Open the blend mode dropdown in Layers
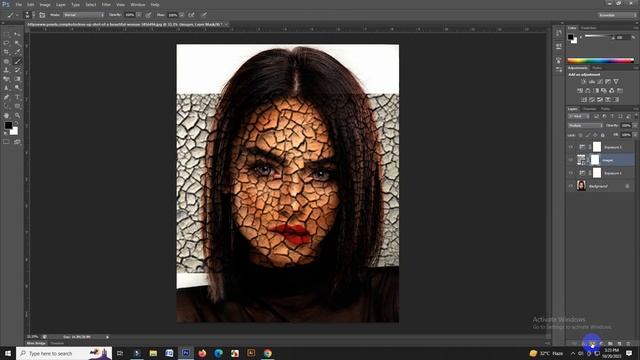640x360 pixels. (x=585, y=126)
